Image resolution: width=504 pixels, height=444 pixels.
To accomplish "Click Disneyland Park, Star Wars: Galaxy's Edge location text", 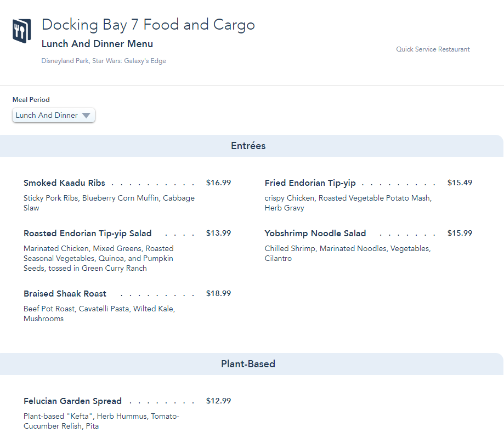I will [104, 61].
